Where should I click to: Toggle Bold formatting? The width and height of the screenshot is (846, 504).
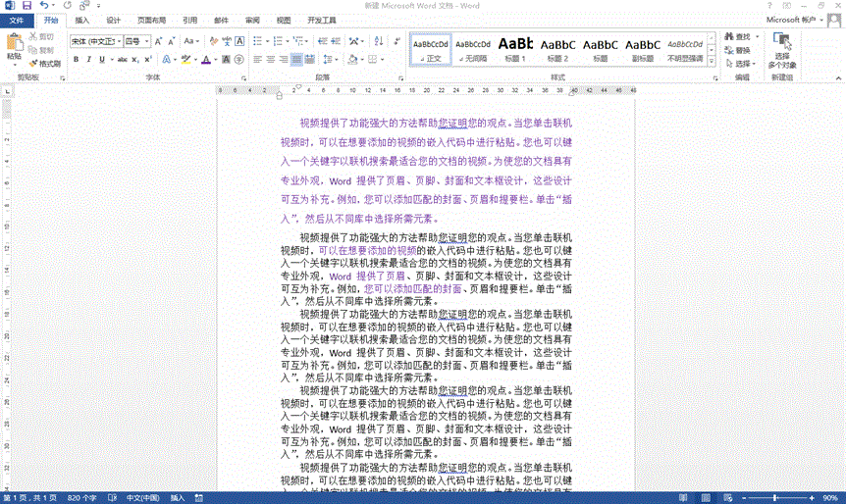[76, 60]
